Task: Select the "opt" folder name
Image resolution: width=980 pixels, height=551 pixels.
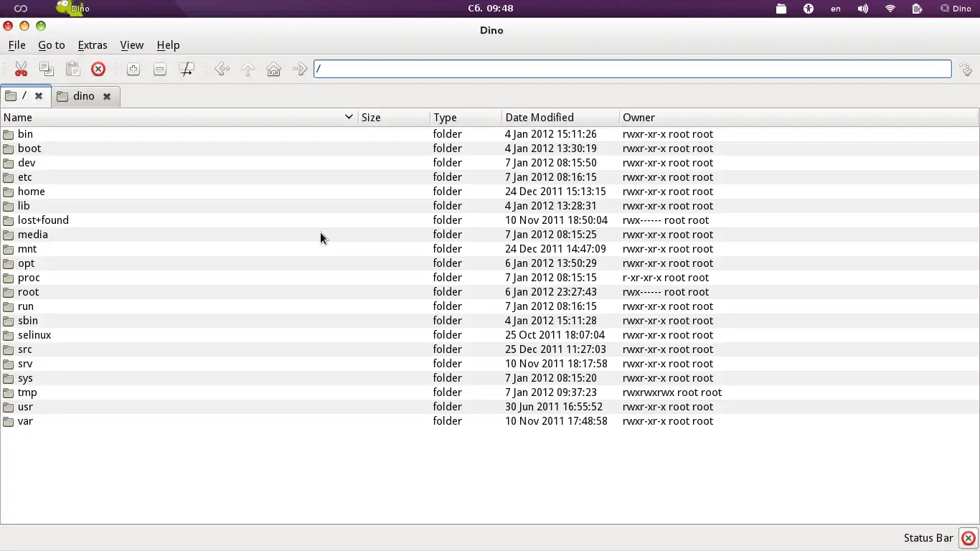Action: [26, 263]
